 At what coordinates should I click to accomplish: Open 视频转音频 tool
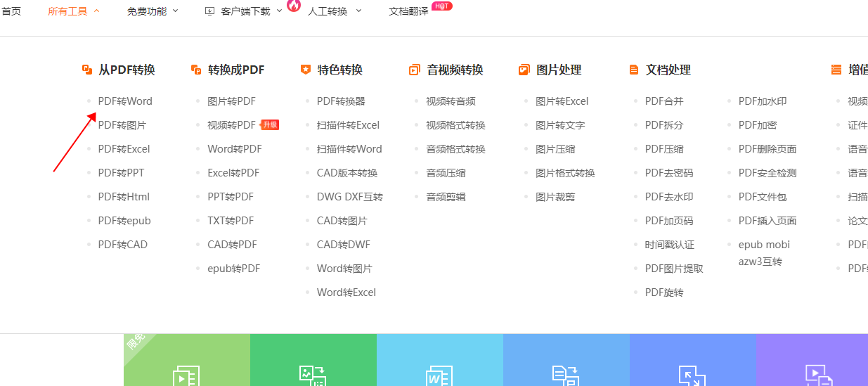coord(451,101)
